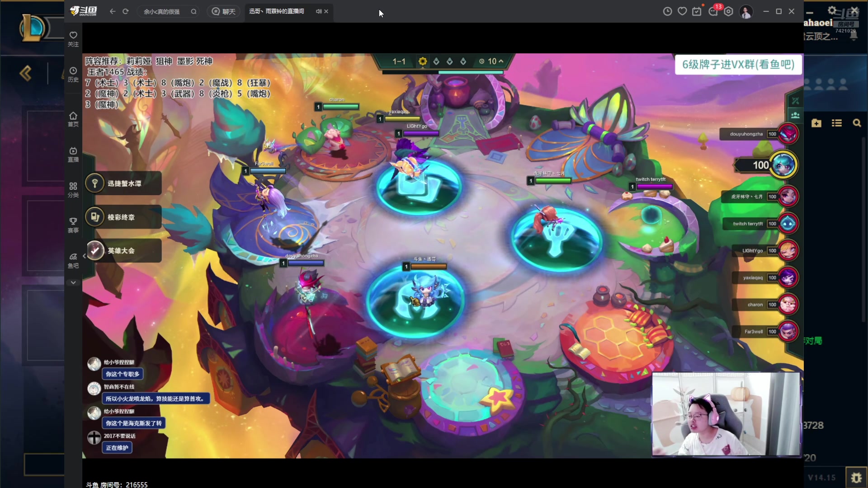Click the V14.15 version label in League client

(822, 478)
